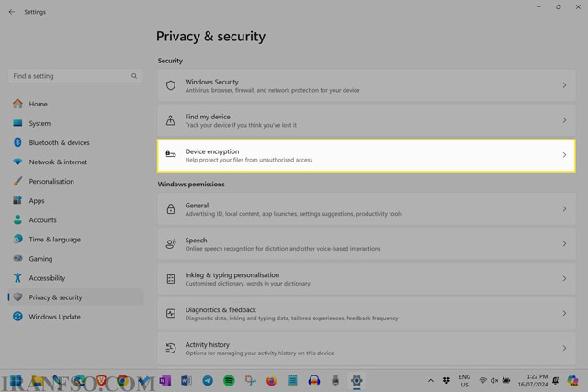Select Bluetooth & devices in sidebar
Image resolution: width=588 pixels, height=392 pixels.
point(75,142)
